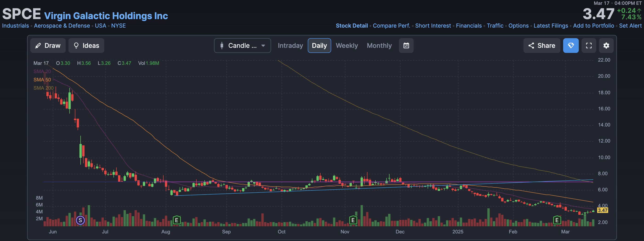Click the SMA 200 indicator label
Image resolution: width=644 pixels, height=241 pixels.
[43, 88]
